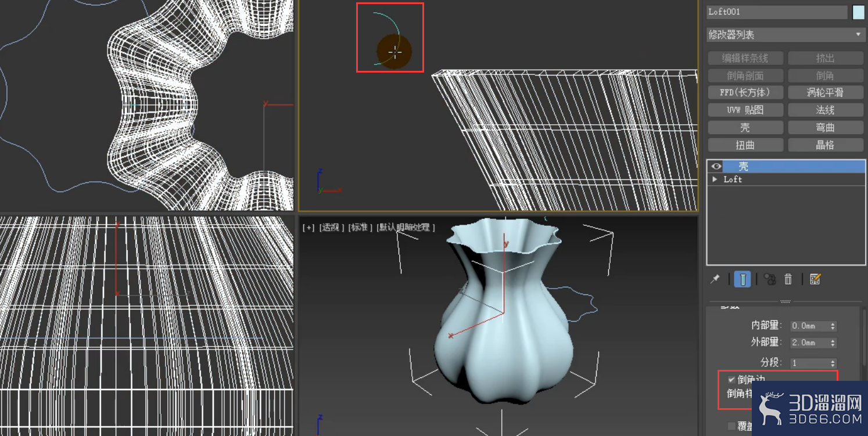
Task: Click the 外部量 spinner arrows
Action: click(x=833, y=343)
